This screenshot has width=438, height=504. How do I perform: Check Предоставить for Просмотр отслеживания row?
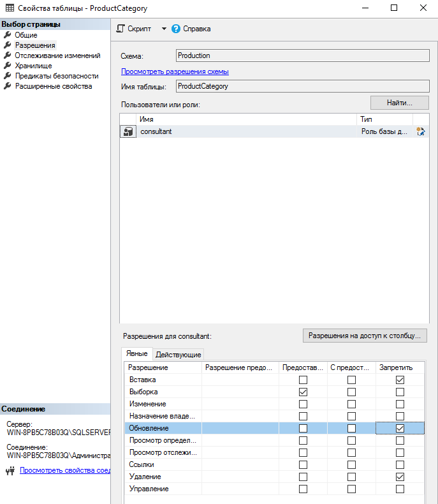tap(303, 452)
